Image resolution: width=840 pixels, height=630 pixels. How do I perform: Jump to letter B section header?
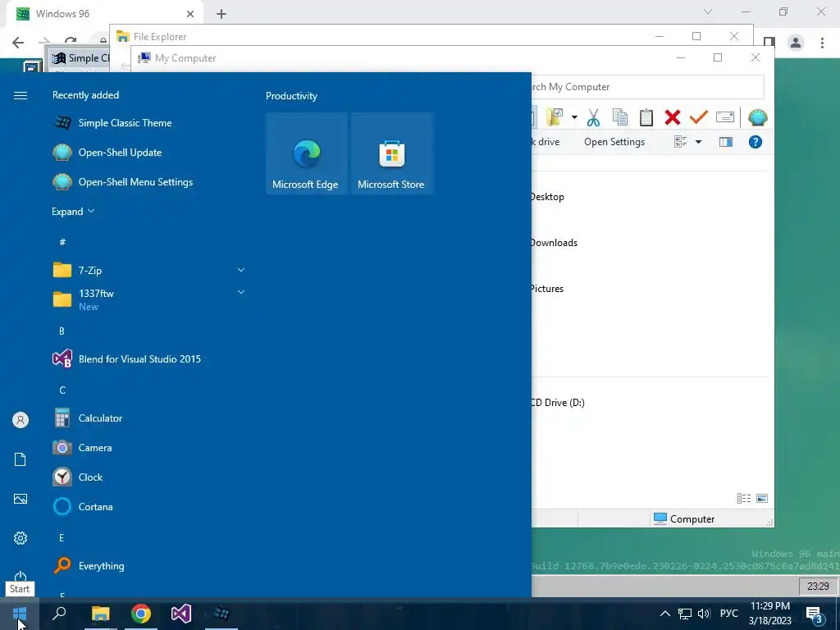pos(62,331)
